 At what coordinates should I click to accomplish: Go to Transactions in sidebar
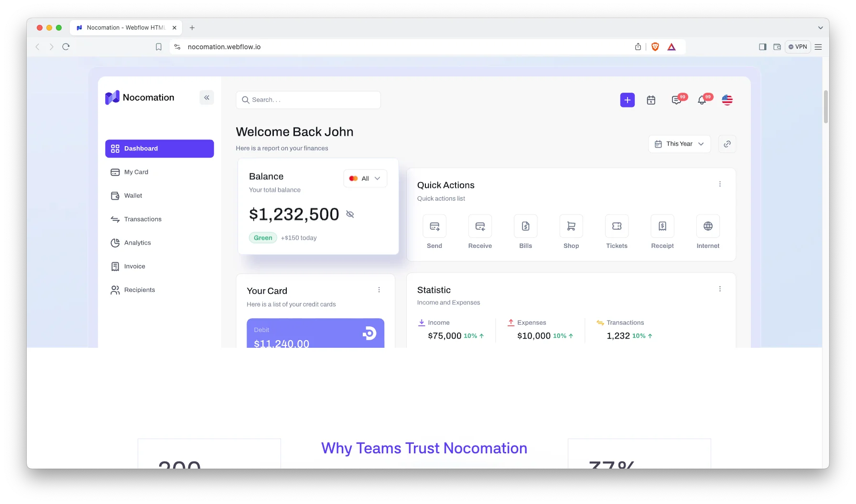142,219
